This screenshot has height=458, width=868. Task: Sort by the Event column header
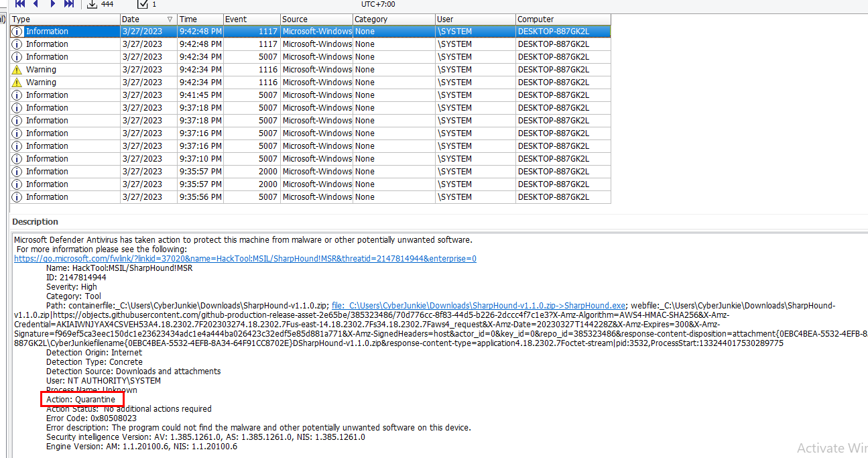pos(251,19)
